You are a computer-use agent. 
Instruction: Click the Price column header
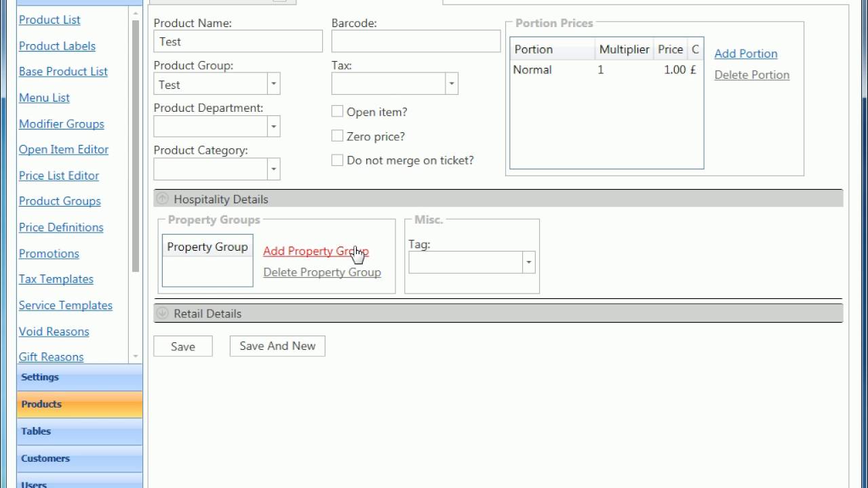coord(670,49)
